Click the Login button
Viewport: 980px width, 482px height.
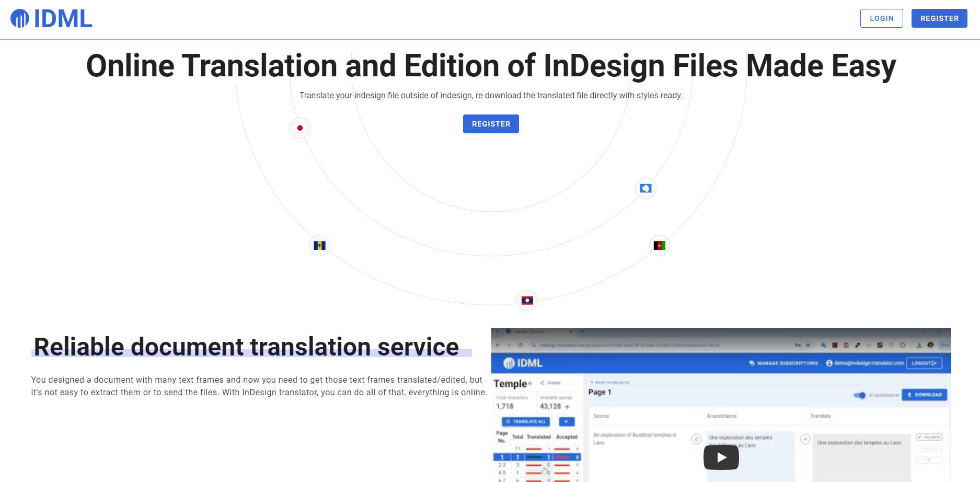coord(881,18)
